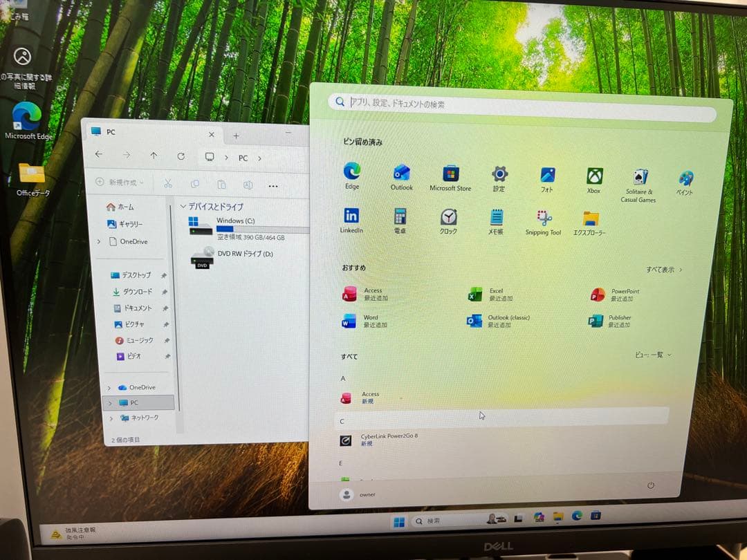Open Solitaire & Casual Games

tap(639, 186)
